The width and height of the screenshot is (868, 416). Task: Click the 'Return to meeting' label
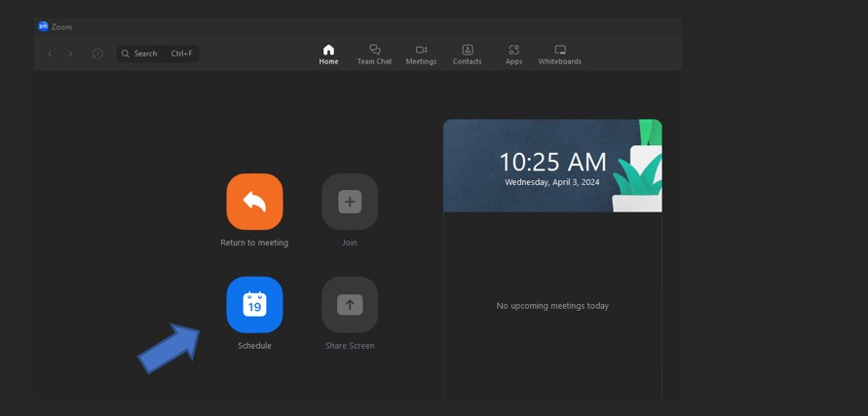click(x=254, y=243)
